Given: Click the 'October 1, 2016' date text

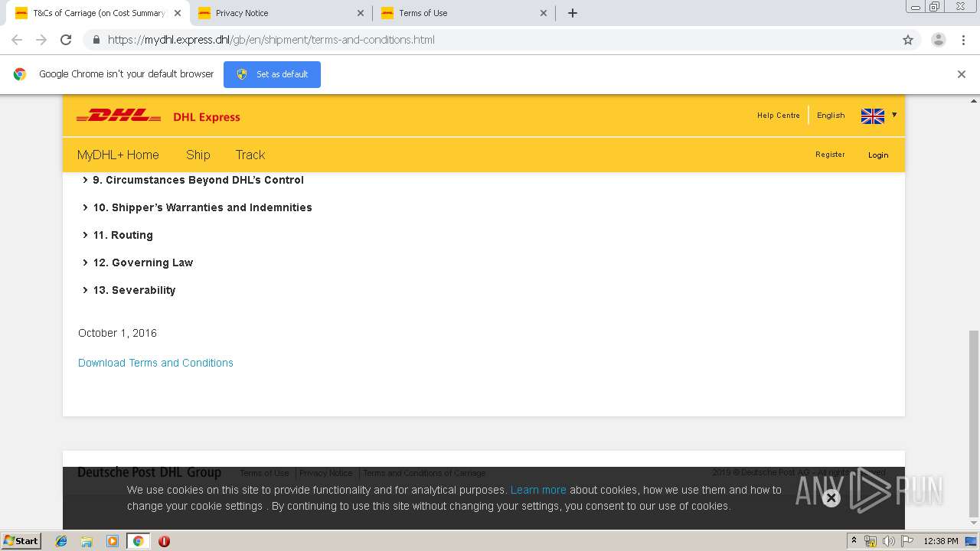Looking at the screenshot, I should click(117, 333).
